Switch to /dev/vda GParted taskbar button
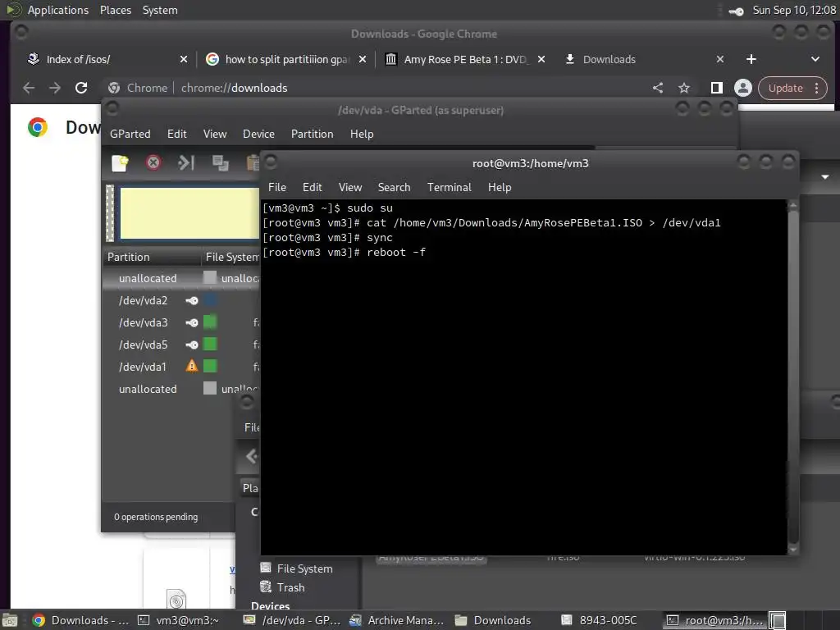This screenshot has width=840, height=630. click(292, 620)
